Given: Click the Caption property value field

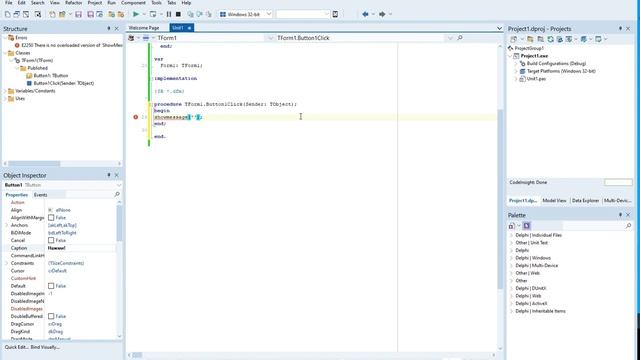Looking at the screenshot, I should click(81, 248).
